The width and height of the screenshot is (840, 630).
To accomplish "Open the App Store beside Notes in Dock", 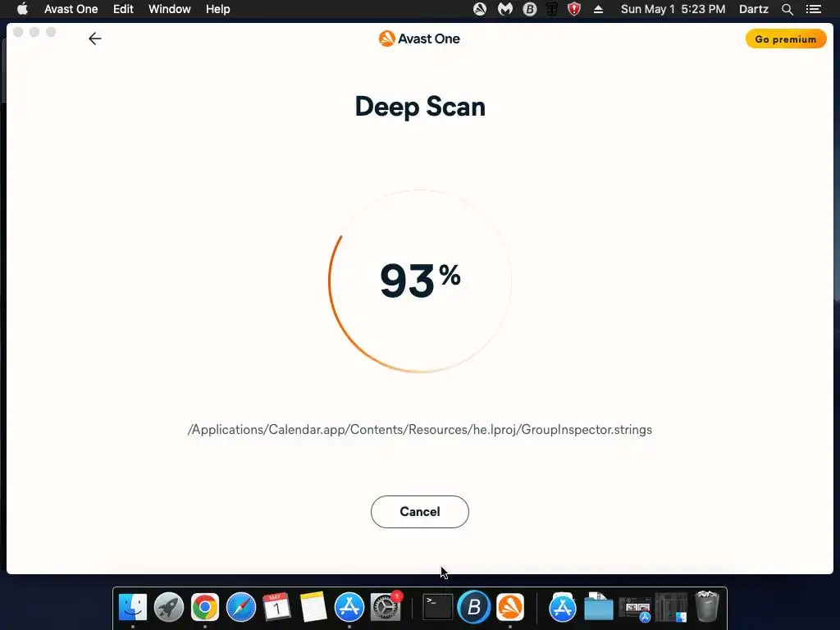I will pos(349,608).
